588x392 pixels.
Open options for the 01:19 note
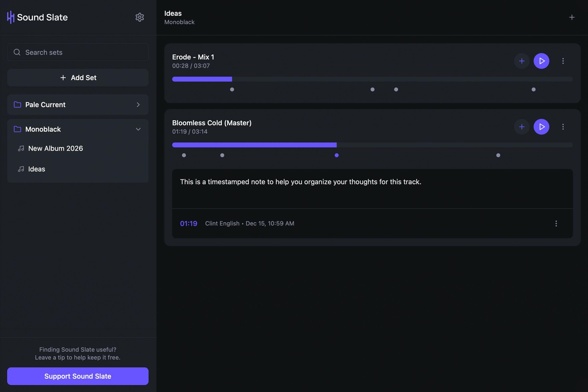click(x=556, y=223)
